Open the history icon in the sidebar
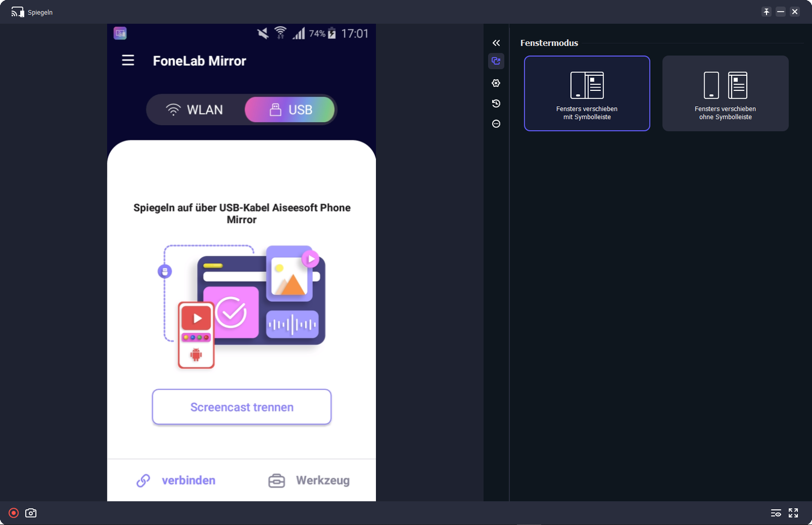This screenshot has width=812, height=525. [x=496, y=103]
